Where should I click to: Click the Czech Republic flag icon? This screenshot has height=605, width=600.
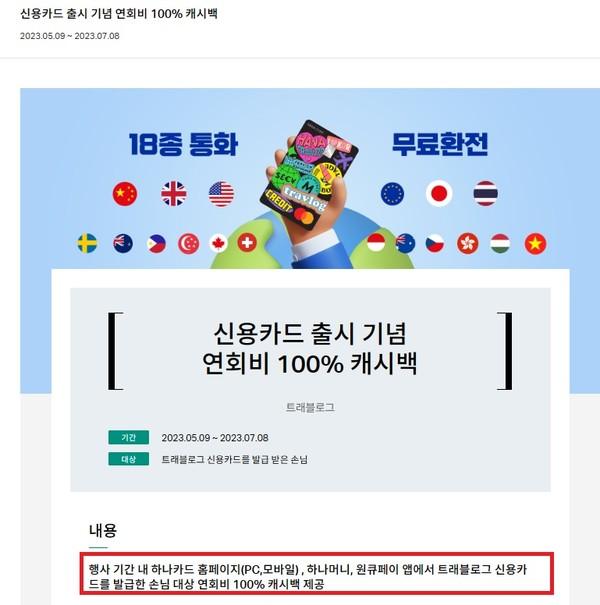point(435,243)
